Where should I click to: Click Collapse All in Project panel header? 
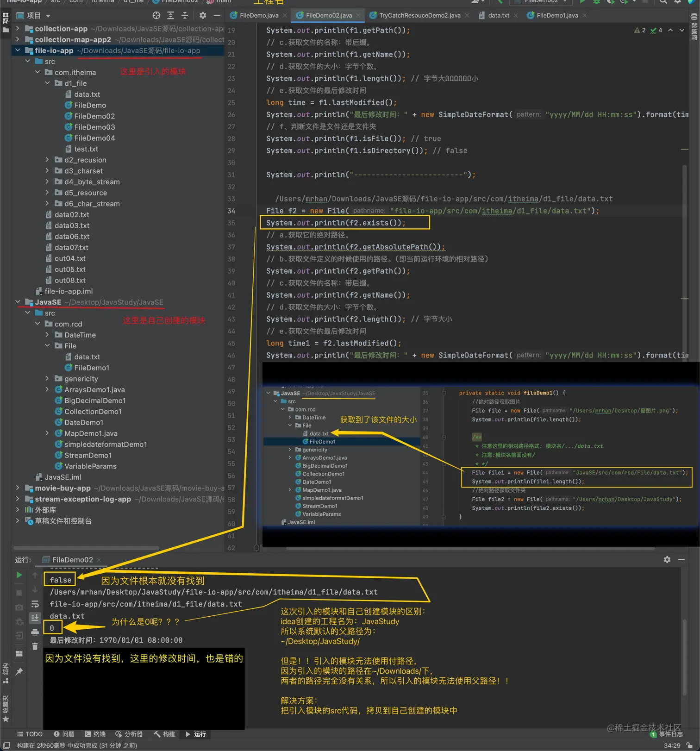[185, 15]
